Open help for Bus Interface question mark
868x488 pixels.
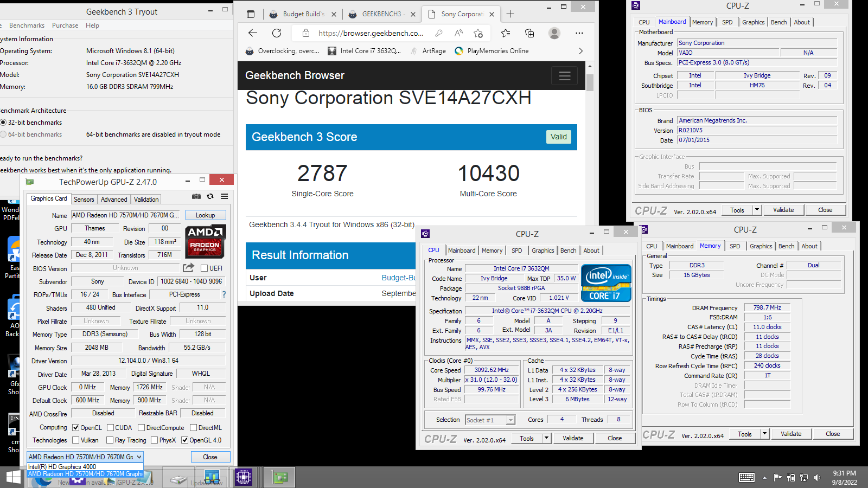tap(224, 294)
